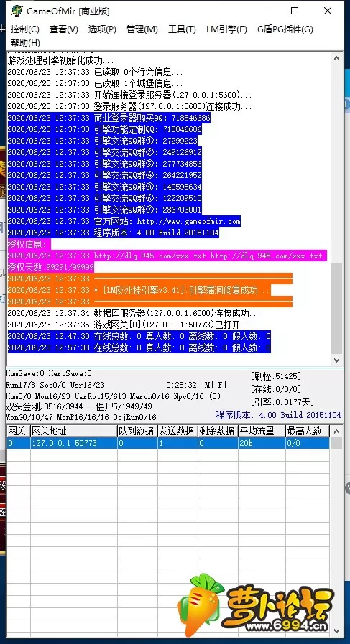This screenshot has height=644, width=350.
Task: Open the 控制(C) menu
Action: click(x=24, y=29)
